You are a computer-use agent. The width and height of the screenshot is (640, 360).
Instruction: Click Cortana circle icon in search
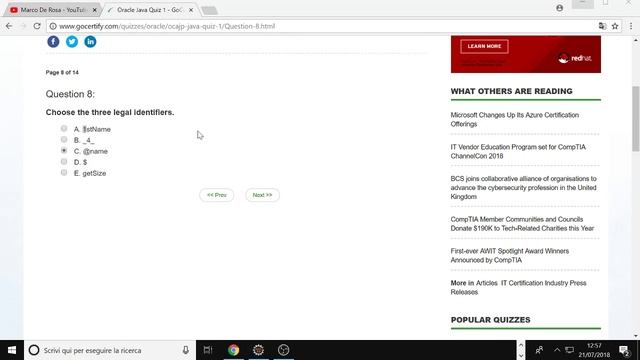tap(34, 350)
